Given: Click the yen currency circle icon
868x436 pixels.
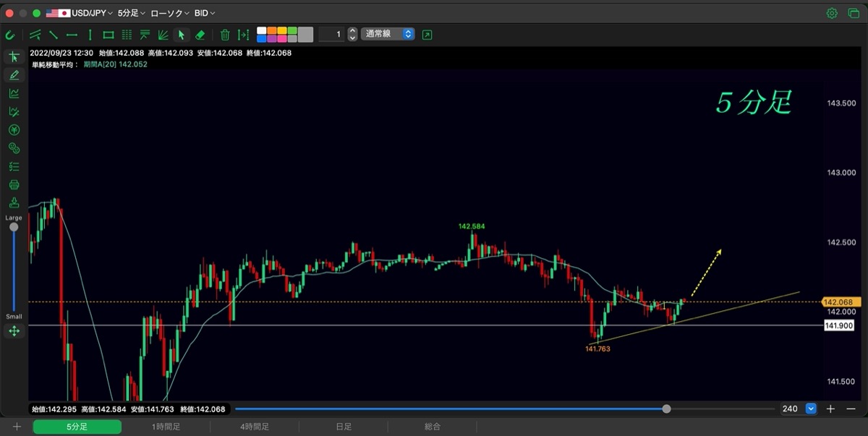Looking at the screenshot, I should pyautogui.click(x=14, y=130).
